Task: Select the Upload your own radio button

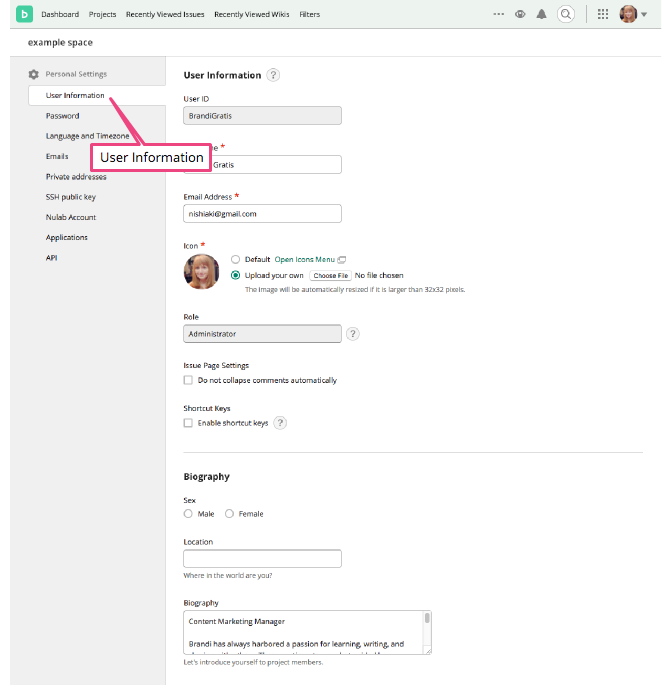Action: tap(236, 275)
